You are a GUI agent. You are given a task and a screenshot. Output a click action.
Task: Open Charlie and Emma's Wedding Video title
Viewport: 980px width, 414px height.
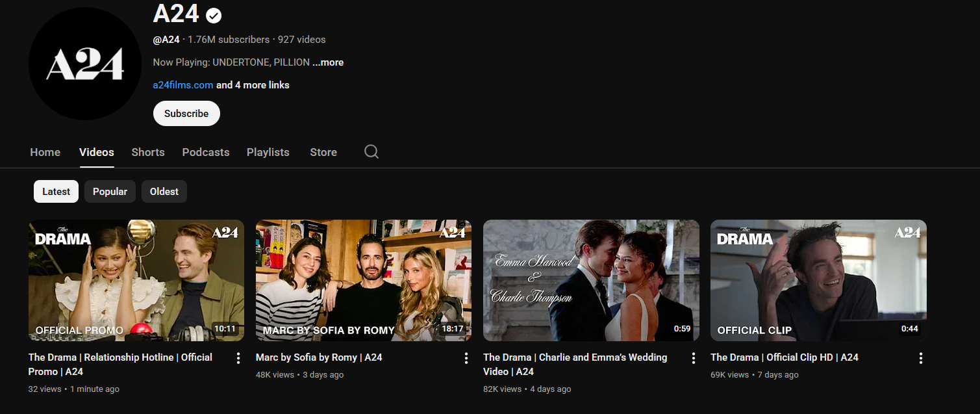pos(575,365)
